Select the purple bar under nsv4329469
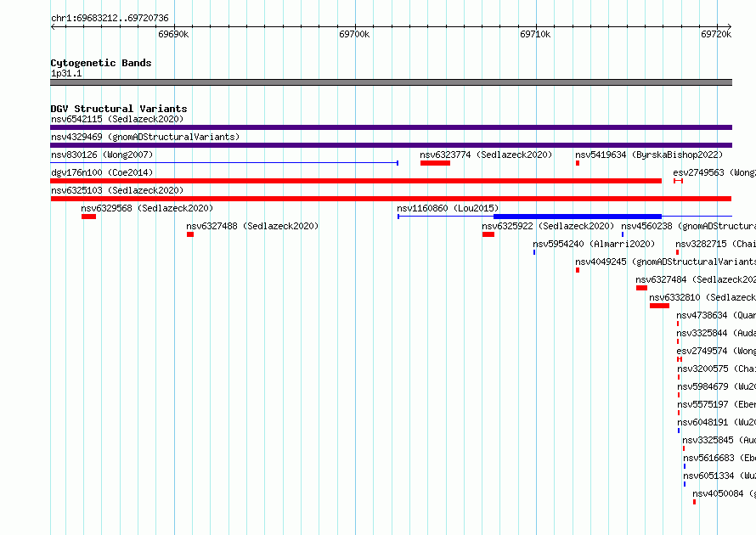 pyautogui.click(x=391, y=145)
